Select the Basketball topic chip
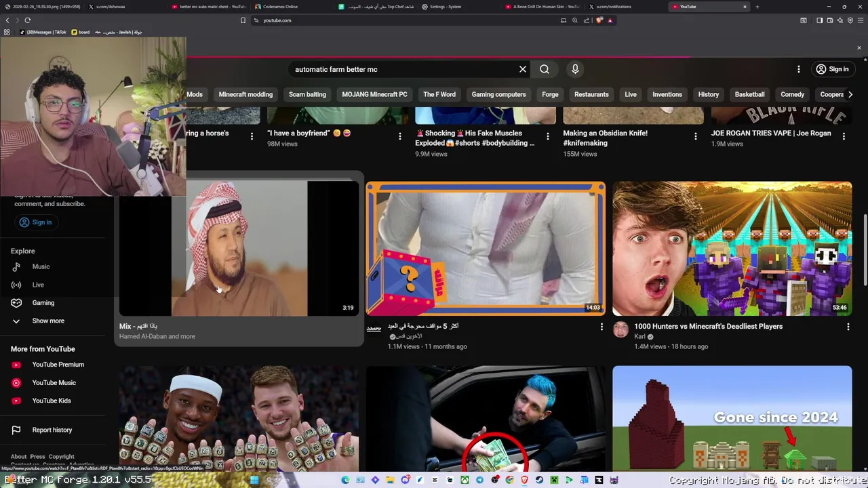 (749, 94)
